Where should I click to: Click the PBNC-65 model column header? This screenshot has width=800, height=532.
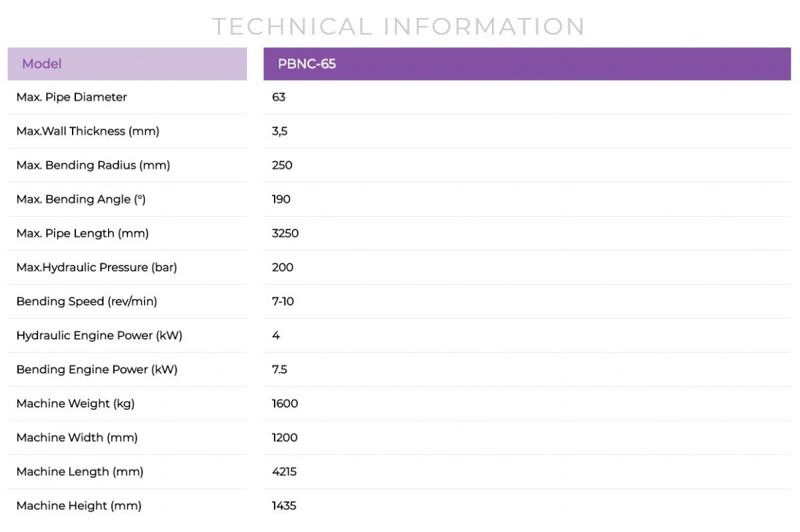[x=527, y=64]
